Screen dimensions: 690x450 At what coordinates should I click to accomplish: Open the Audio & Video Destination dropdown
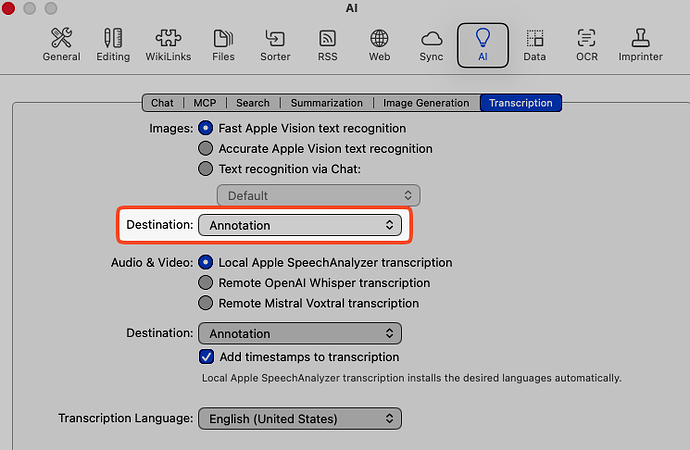(300, 333)
